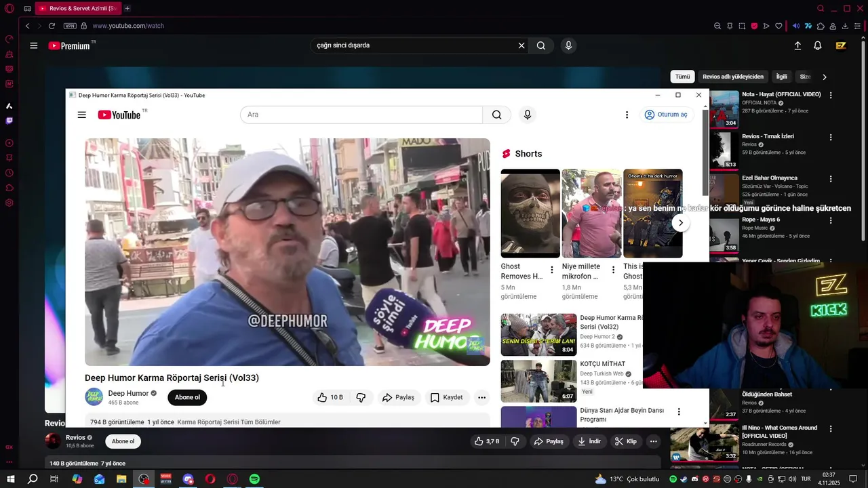Open more options next to Klip
The width and height of the screenshot is (868, 488).
coord(654,441)
